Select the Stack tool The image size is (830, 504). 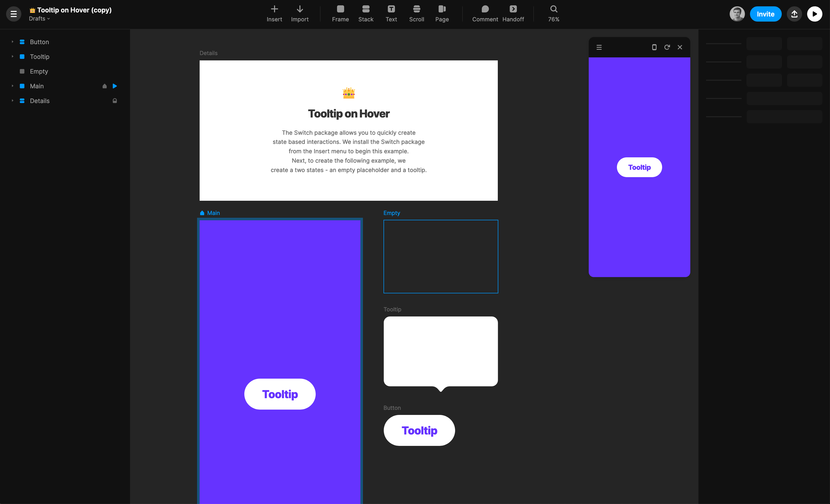point(365,13)
